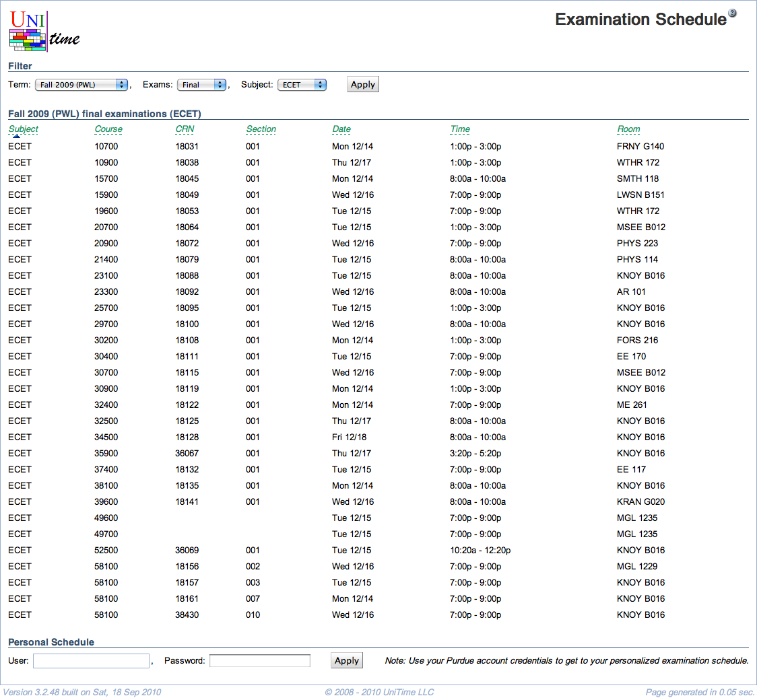This screenshot has height=700, width=757.
Task: Click CRN 36069
Action: click(x=187, y=551)
